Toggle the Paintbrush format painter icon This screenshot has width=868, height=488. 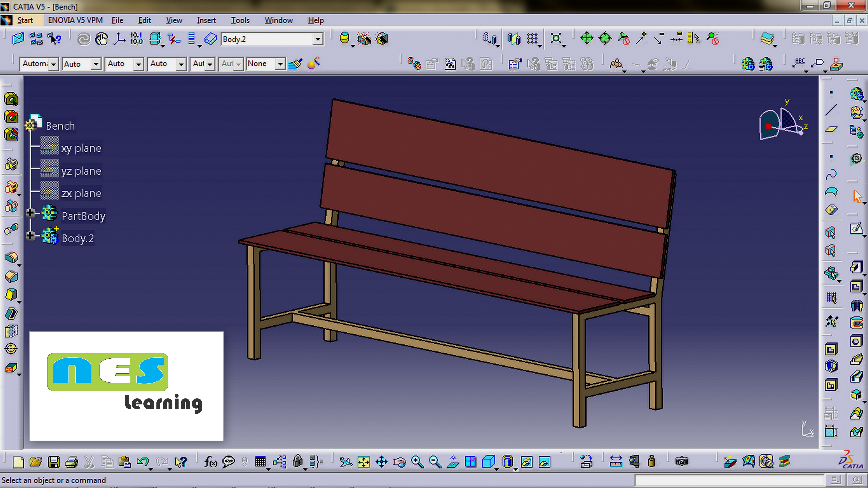coord(295,64)
